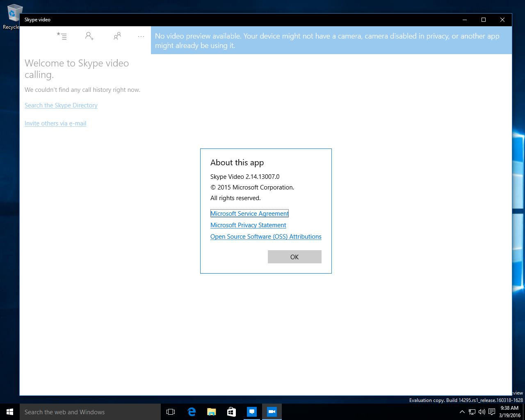Click the 'Welcome to Skype video calling.' heading
The height and width of the screenshot is (420, 525).
pos(77,69)
